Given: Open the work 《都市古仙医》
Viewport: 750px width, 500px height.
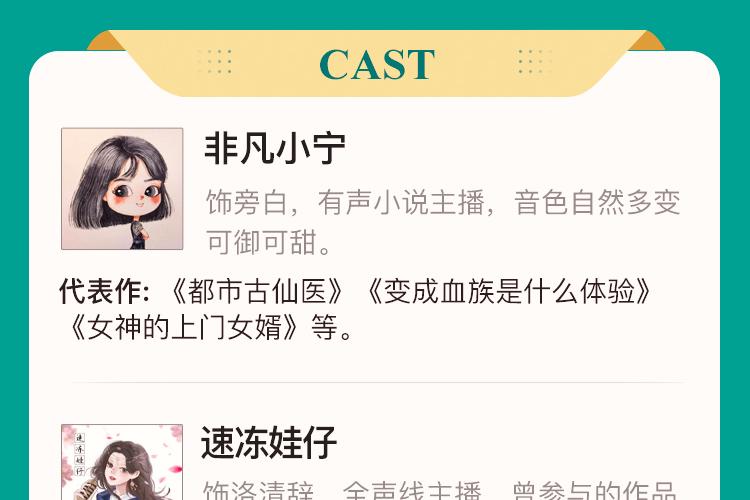Looking at the screenshot, I should point(257,291).
